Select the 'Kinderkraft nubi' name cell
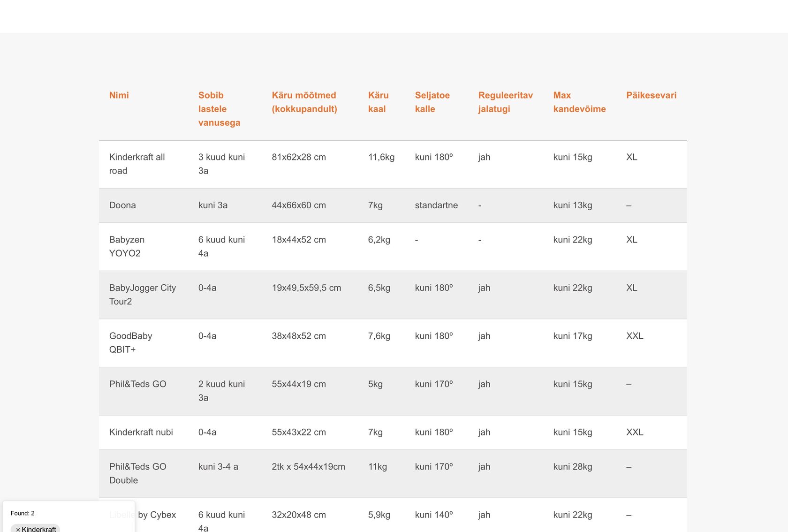This screenshot has width=788, height=532. click(x=141, y=433)
